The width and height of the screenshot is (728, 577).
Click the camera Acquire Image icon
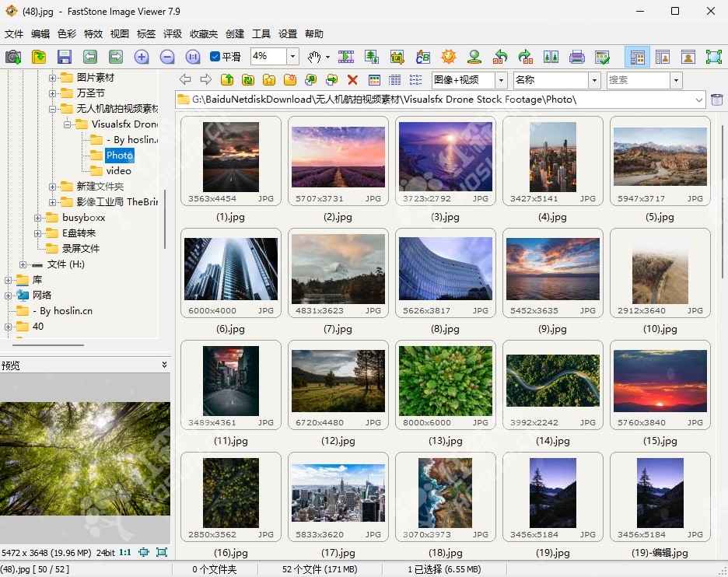pos(13,57)
